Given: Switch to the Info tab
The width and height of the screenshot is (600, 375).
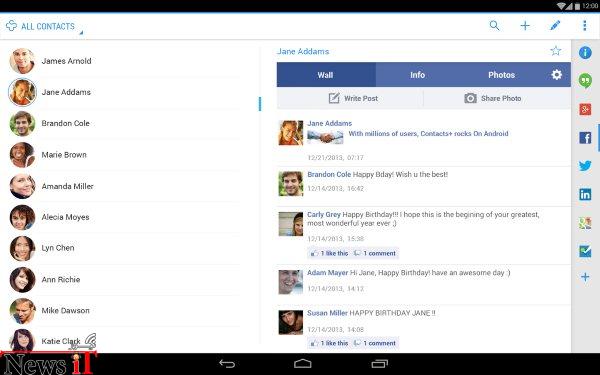Looking at the screenshot, I should (x=417, y=75).
